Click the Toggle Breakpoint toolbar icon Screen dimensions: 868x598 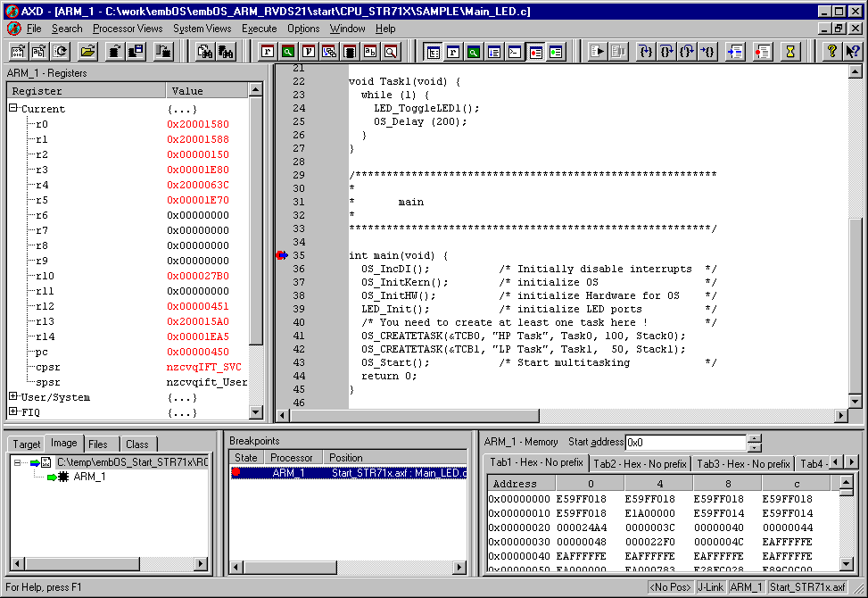(763, 52)
